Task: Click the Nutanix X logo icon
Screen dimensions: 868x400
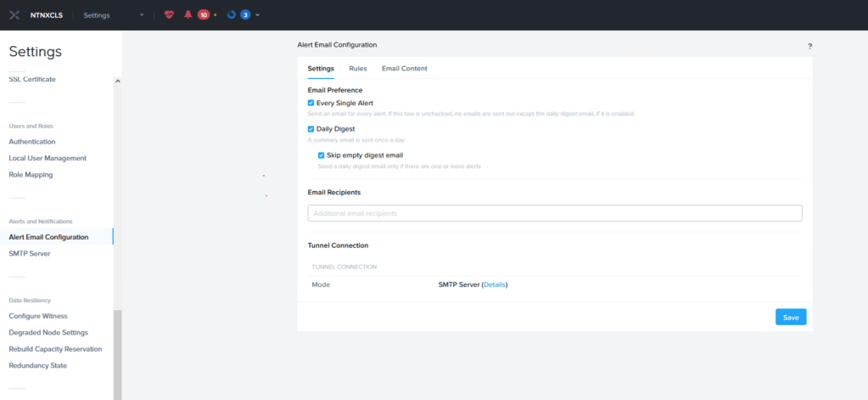Action: pyautogui.click(x=14, y=14)
